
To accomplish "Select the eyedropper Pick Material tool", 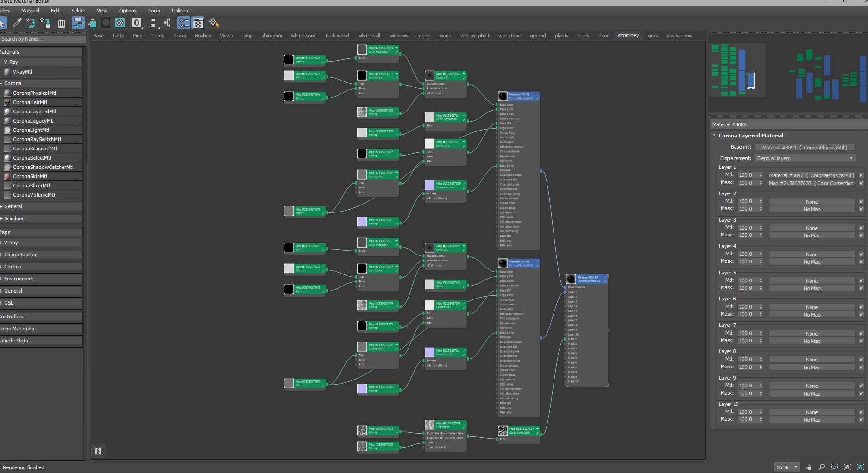I will (17, 22).
